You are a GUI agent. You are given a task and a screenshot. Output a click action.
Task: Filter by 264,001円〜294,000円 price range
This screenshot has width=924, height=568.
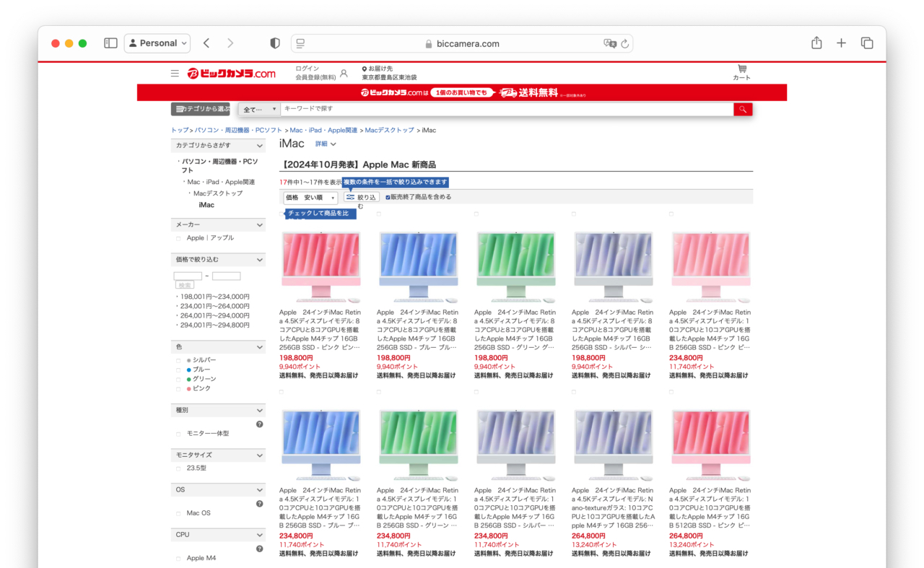pyautogui.click(x=214, y=315)
